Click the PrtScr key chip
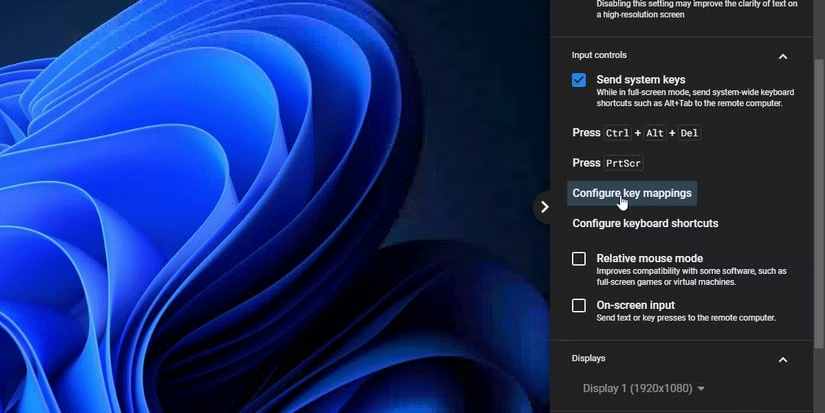The width and height of the screenshot is (825, 413). click(x=623, y=163)
